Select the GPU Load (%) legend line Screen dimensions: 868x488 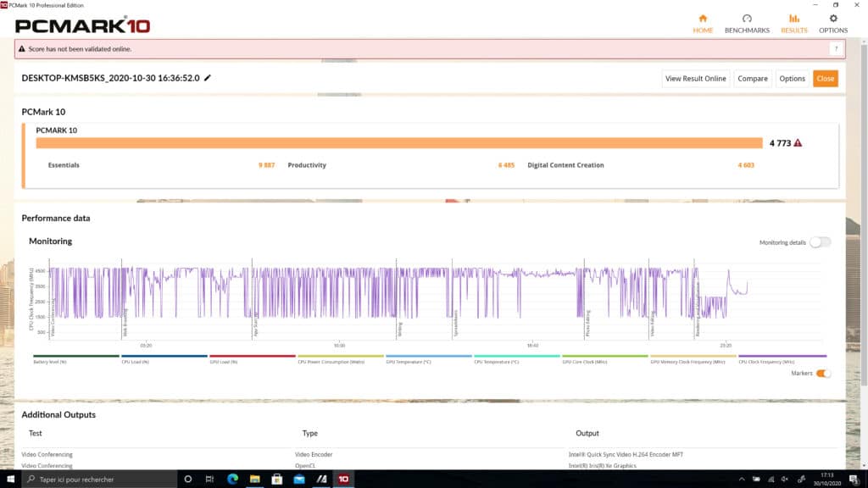(x=253, y=357)
